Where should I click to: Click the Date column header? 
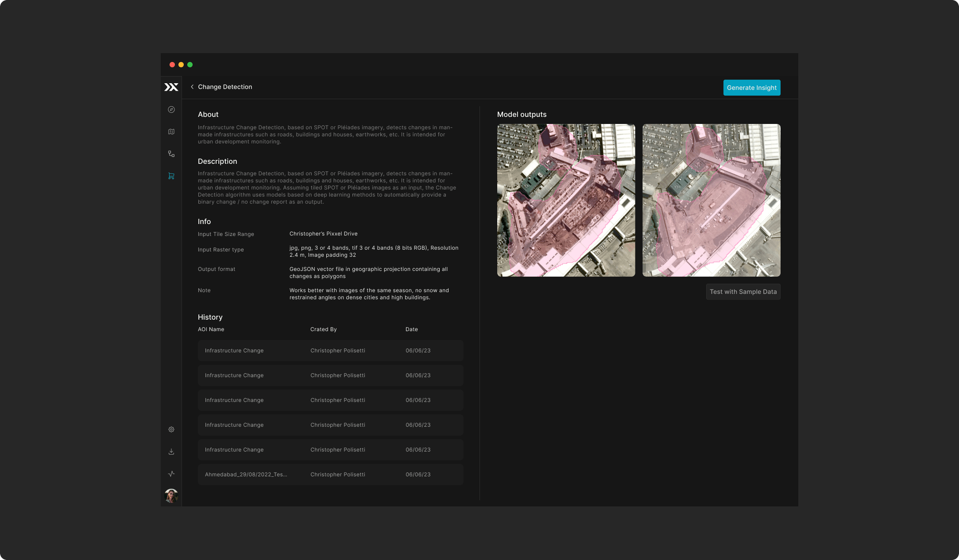(411, 329)
